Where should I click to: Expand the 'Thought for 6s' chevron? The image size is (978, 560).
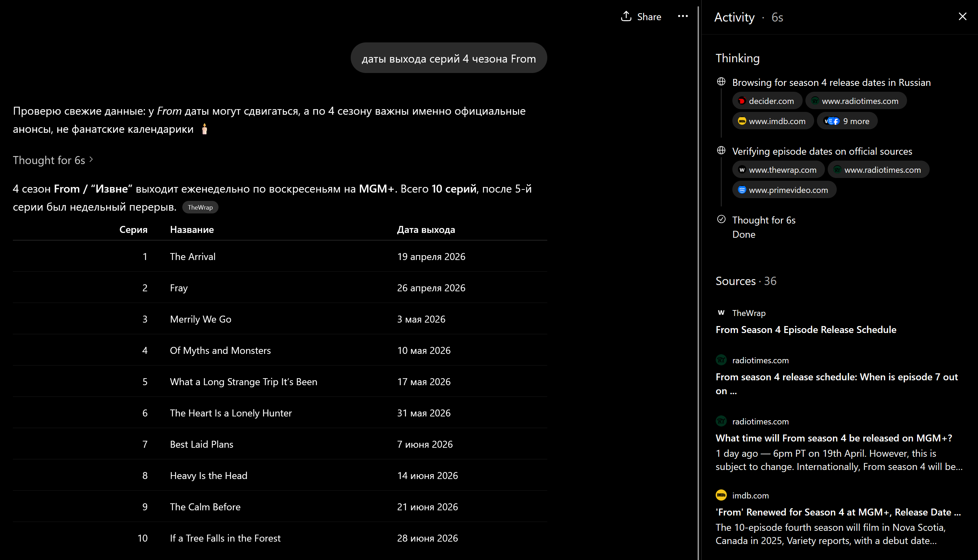pyautogui.click(x=91, y=160)
